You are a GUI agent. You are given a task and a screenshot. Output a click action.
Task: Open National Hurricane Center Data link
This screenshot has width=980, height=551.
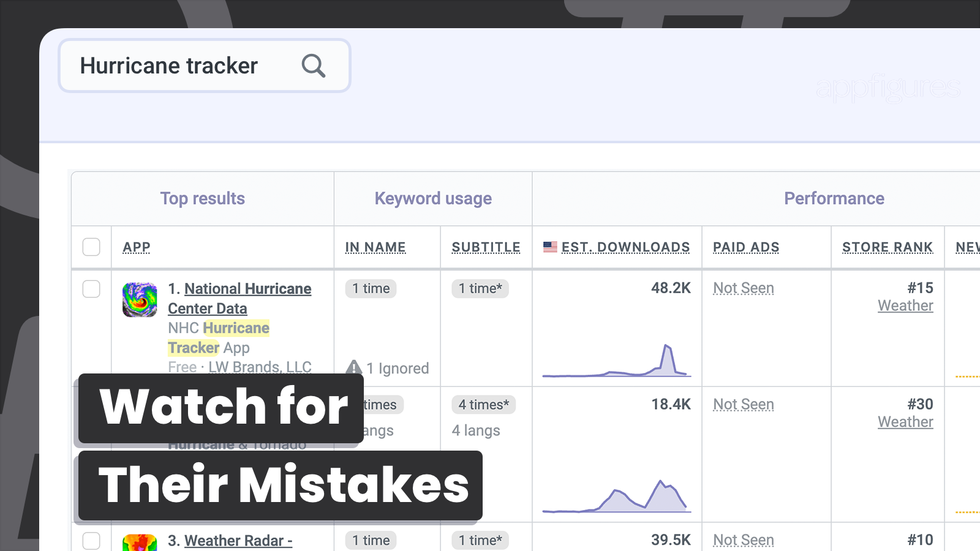click(x=239, y=299)
